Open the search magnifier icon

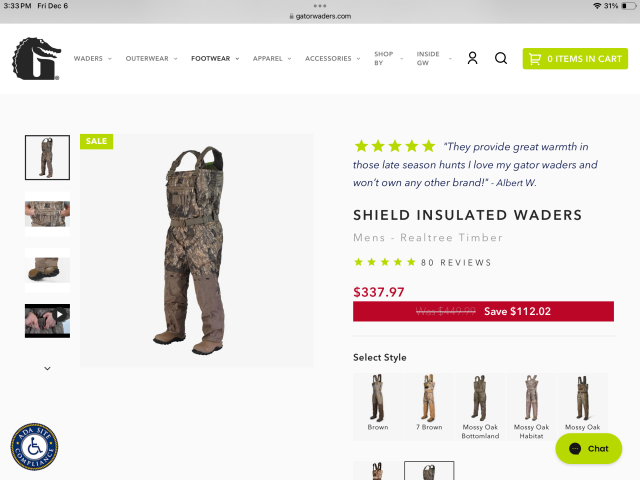pyautogui.click(x=501, y=58)
